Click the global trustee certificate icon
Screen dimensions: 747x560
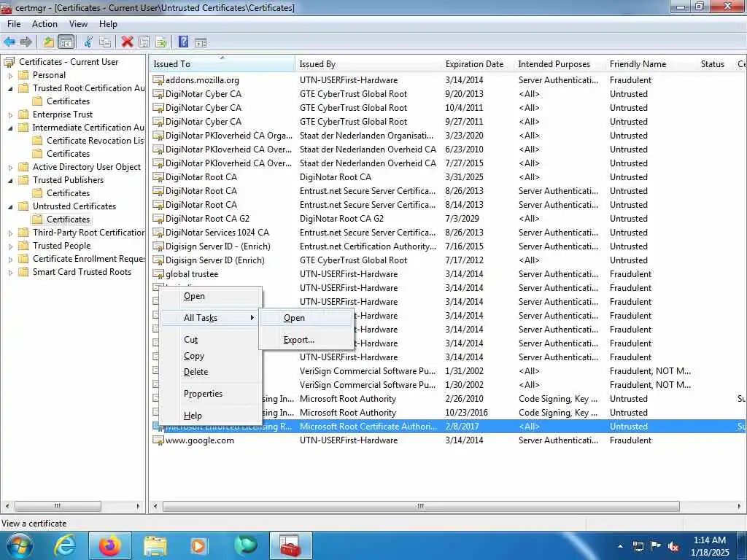(x=158, y=274)
